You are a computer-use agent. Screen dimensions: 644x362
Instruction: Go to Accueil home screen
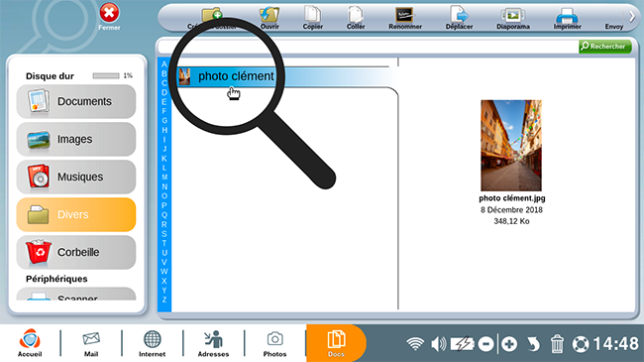pyautogui.click(x=30, y=343)
